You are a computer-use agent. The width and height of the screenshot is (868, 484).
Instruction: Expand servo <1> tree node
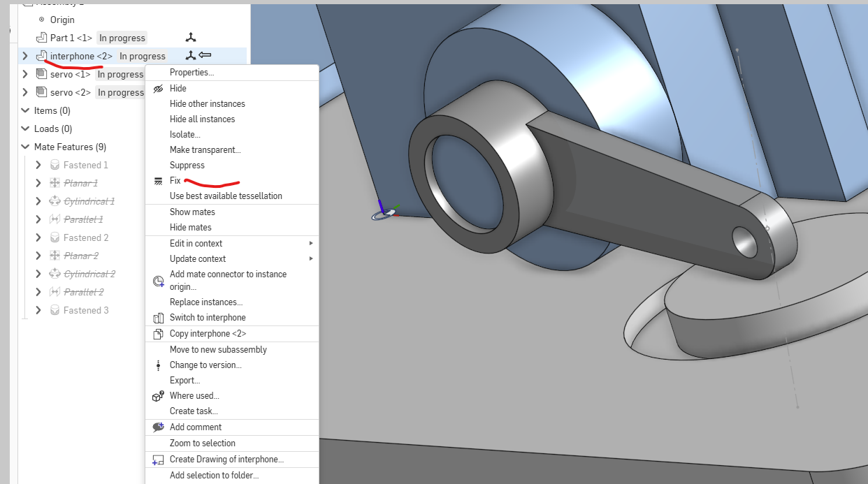pos(25,74)
